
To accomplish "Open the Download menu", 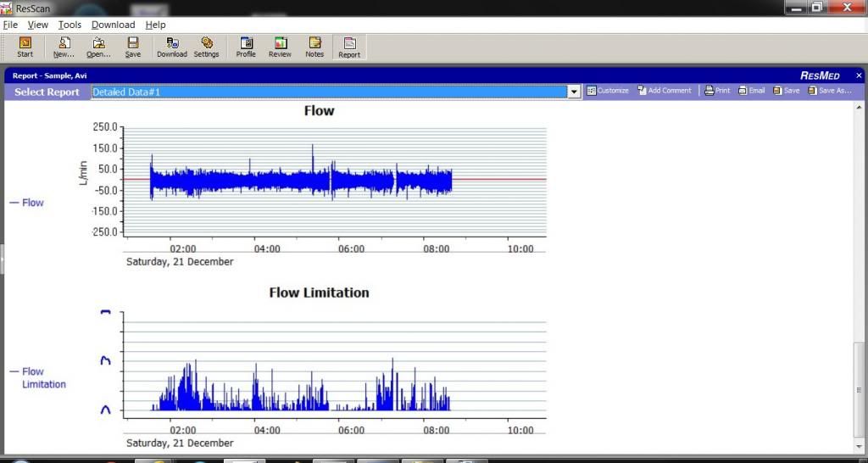I will tap(113, 25).
